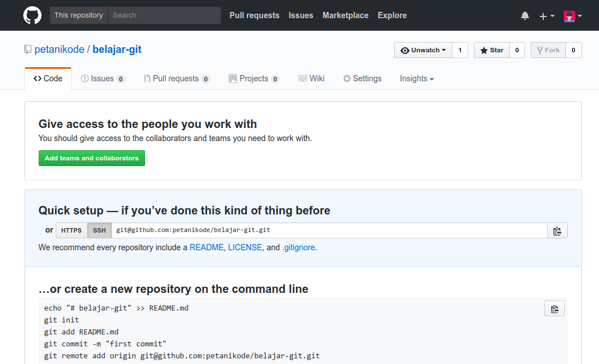Click inside the Search field
The height and width of the screenshot is (364, 599).
tap(164, 15)
